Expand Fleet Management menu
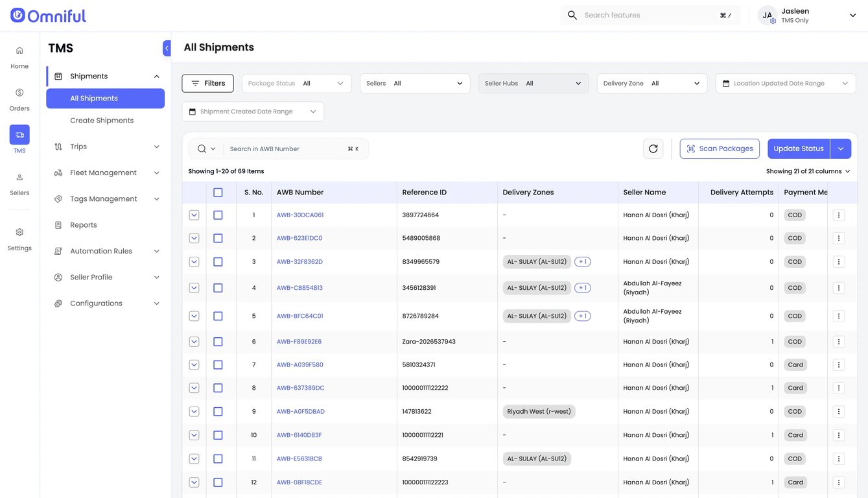The height and width of the screenshot is (498, 868). 106,173
